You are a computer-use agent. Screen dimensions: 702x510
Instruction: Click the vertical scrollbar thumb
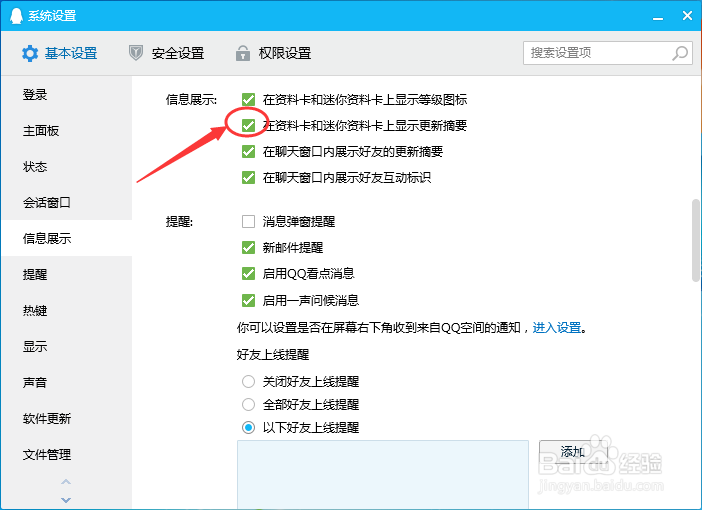point(696,240)
